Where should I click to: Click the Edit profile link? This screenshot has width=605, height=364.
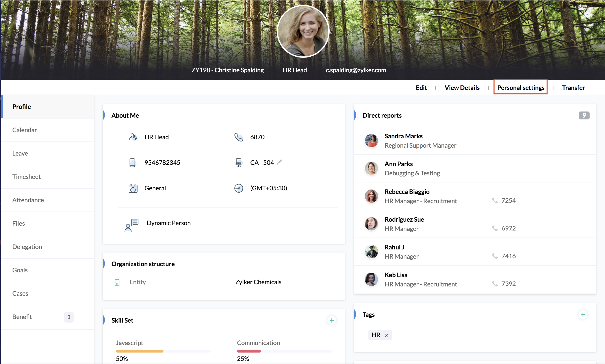[x=421, y=87]
